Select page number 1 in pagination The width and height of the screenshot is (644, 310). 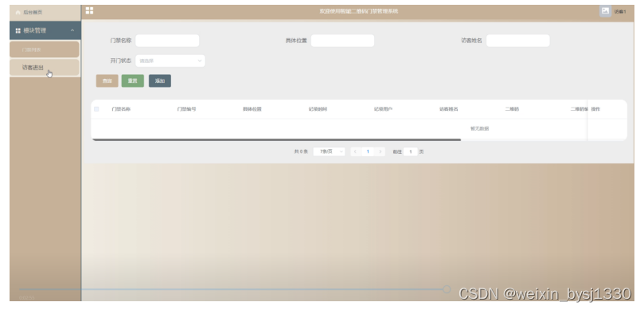(368, 151)
